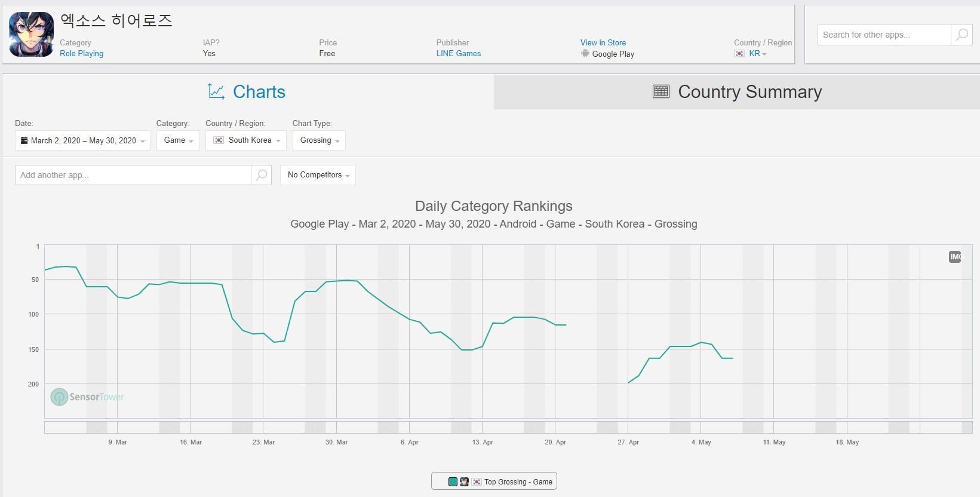Click the app icon thumbnail in the header
This screenshot has height=497, width=980.
point(31,35)
